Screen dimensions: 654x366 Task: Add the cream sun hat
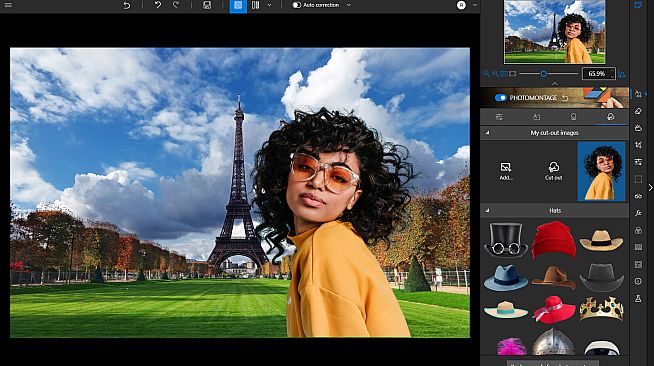pyautogui.click(x=506, y=310)
